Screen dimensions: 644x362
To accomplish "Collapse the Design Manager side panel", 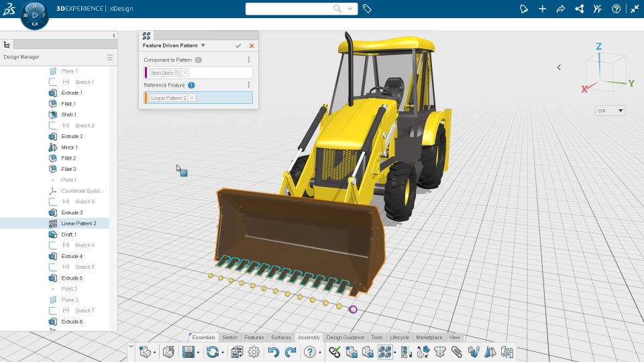I will point(114,36).
